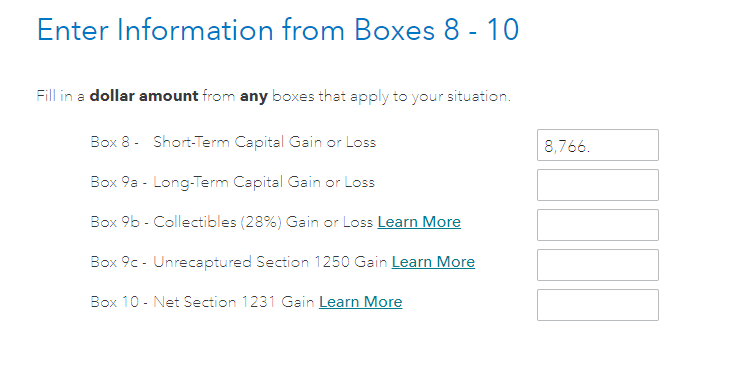This screenshot has height=376, width=751.
Task: Click the Short-Term Capital Gain or Loss label text
Action: 264,142
